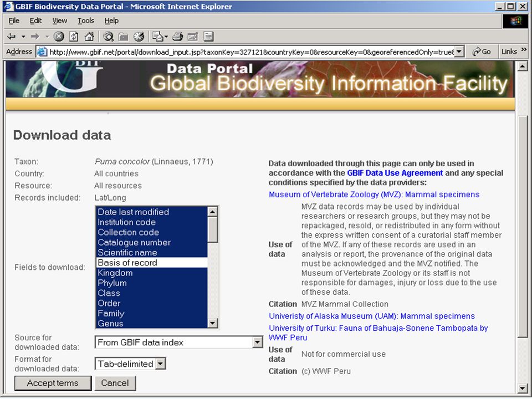The image size is (532, 399).
Task: Open the Back history dropdown arrow
Action: (x=23, y=37)
